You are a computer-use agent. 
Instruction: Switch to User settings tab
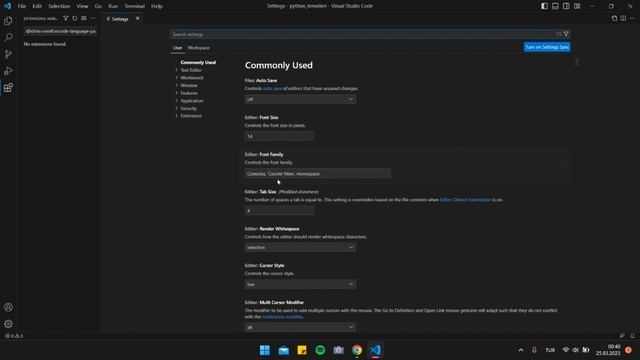(177, 48)
